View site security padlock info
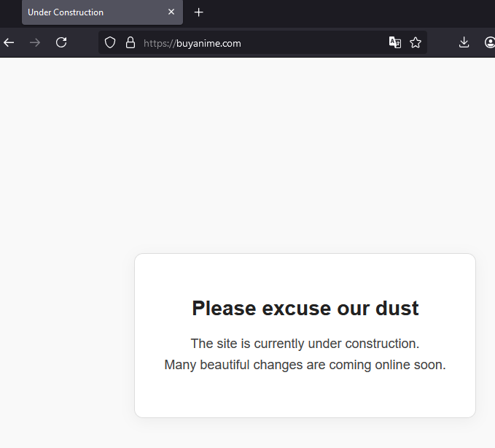 click(x=130, y=42)
